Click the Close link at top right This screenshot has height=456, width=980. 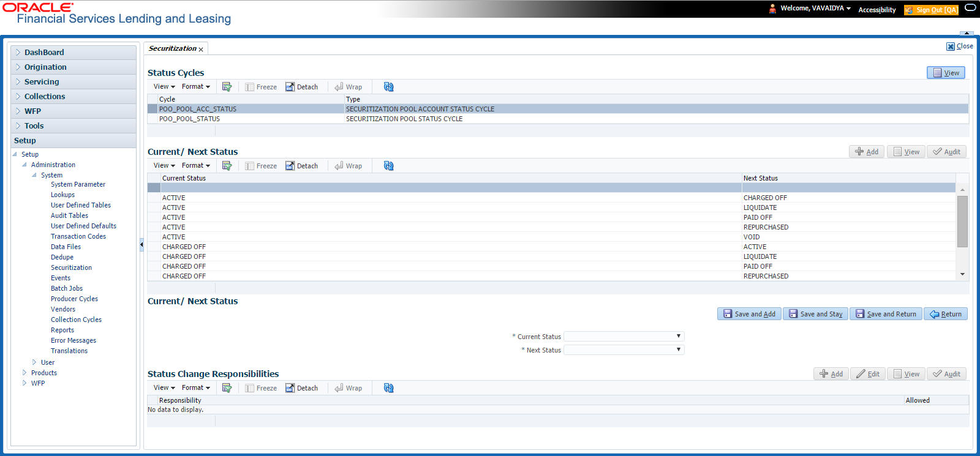point(960,47)
